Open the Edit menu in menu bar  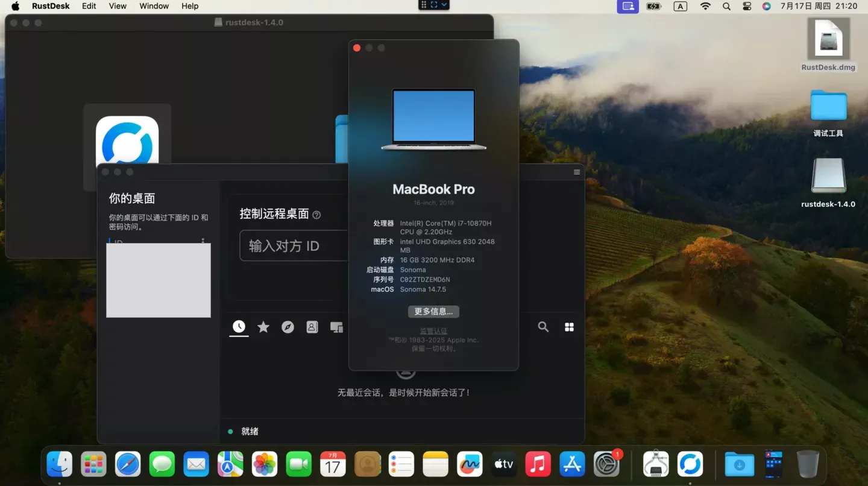[x=89, y=6]
